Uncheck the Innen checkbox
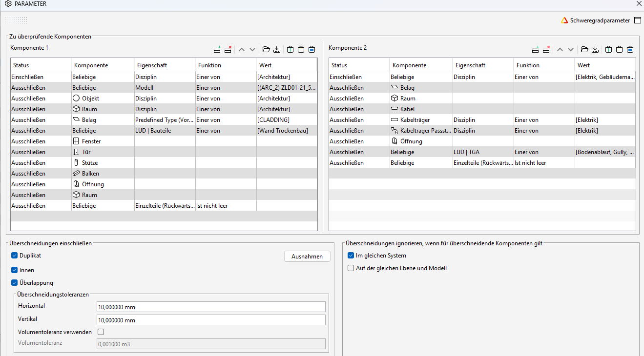This screenshot has height=356, width=644. pyautogui.click(x=14, y=270)
